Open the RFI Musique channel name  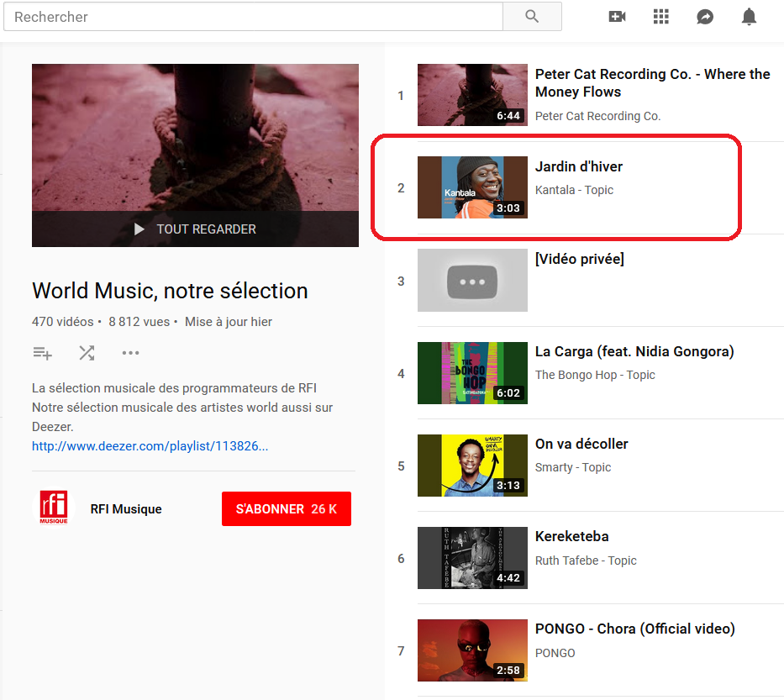tap(126, 509)
